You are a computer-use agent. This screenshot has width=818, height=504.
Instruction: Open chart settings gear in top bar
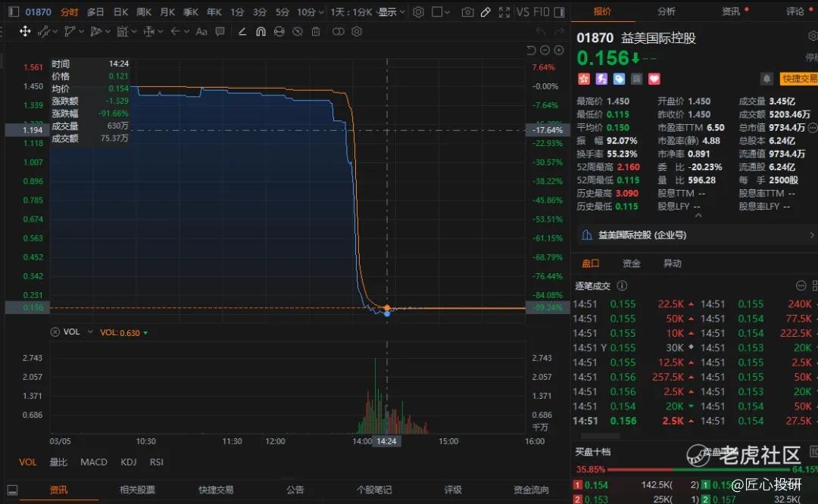pyautogui.click(x=418, y=11)
